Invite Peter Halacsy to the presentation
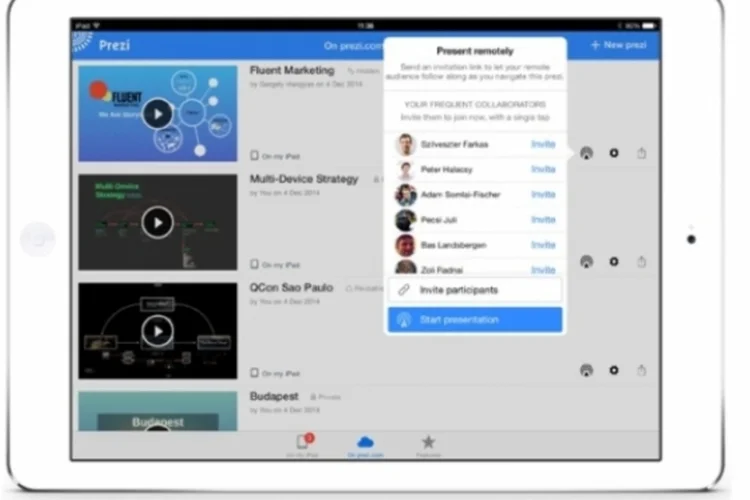The height and width of the screenshot is (500, 750). tap(543, 169)
